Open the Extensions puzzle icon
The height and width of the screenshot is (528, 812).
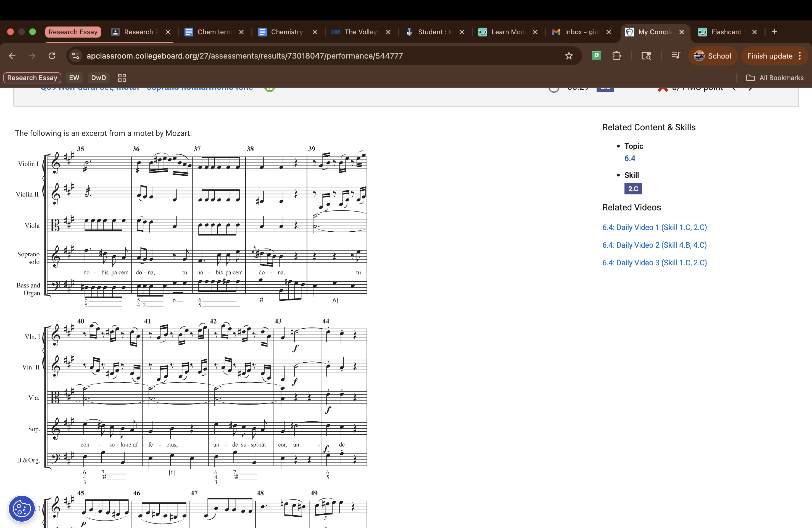pyautogui.click(x=616, y=56)
